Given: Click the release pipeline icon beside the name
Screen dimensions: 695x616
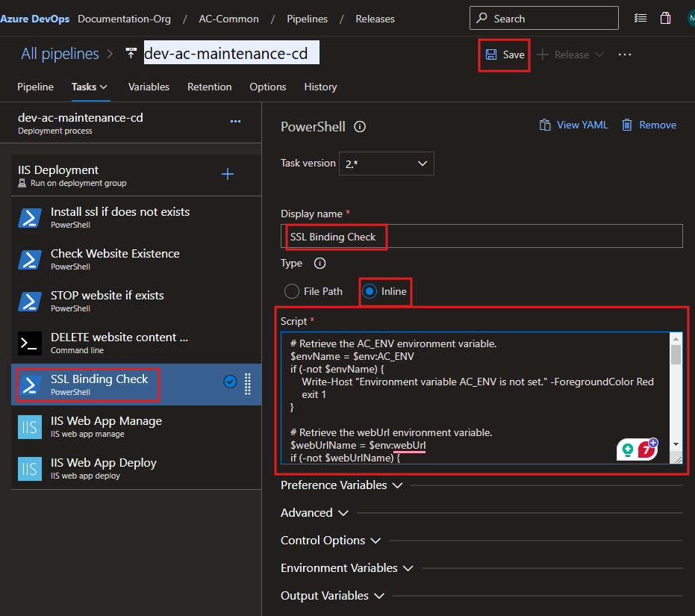Looking at the screenshot, I should [131, 53].
